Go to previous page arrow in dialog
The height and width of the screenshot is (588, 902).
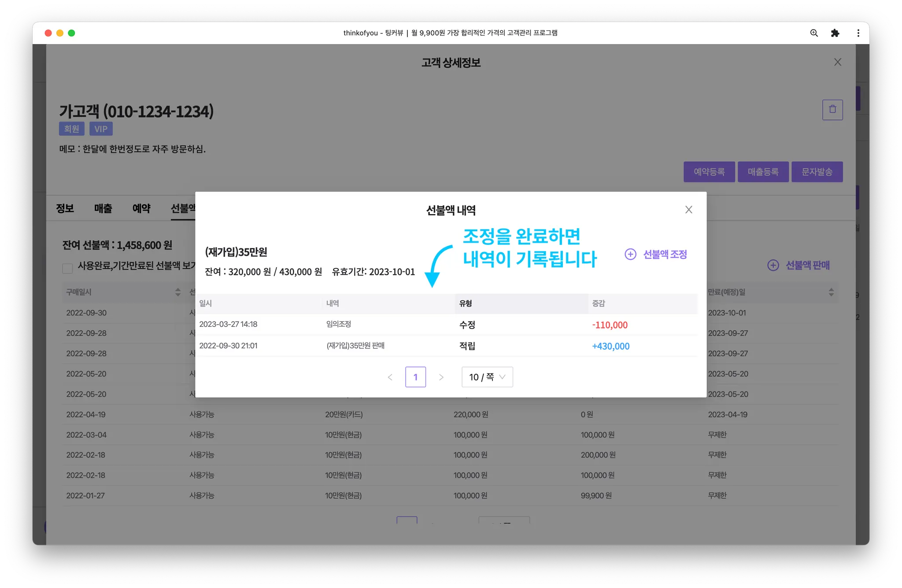click(x=390, y=377)
